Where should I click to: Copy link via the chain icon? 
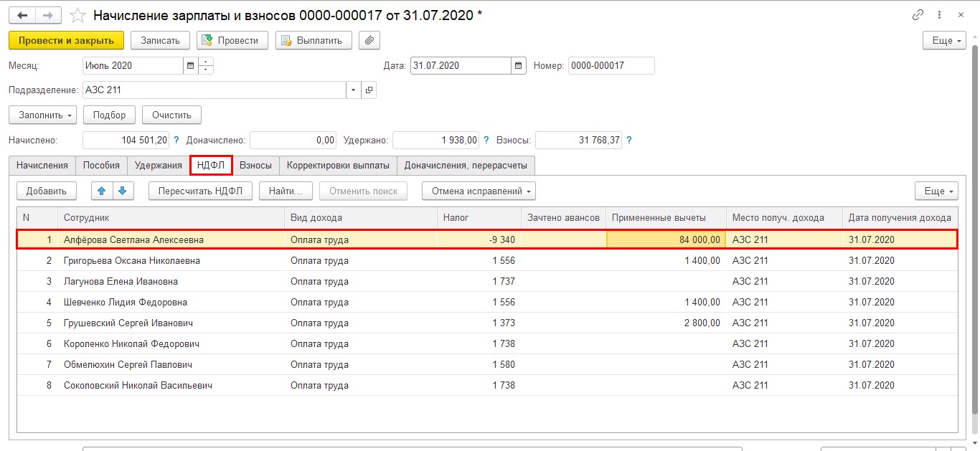(918, 15)
